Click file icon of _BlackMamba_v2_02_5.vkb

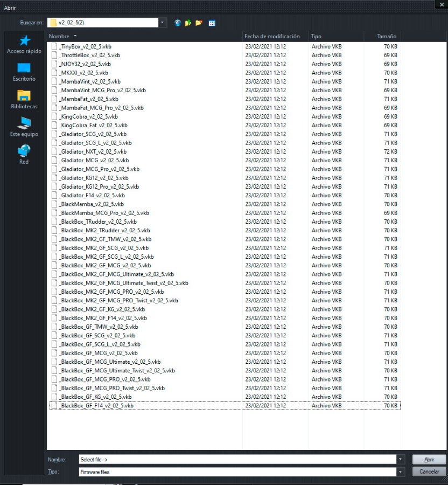54,204
